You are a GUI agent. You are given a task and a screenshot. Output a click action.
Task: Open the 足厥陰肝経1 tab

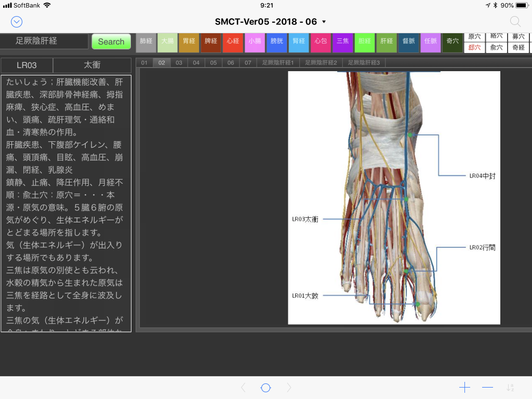click(277, 63)
